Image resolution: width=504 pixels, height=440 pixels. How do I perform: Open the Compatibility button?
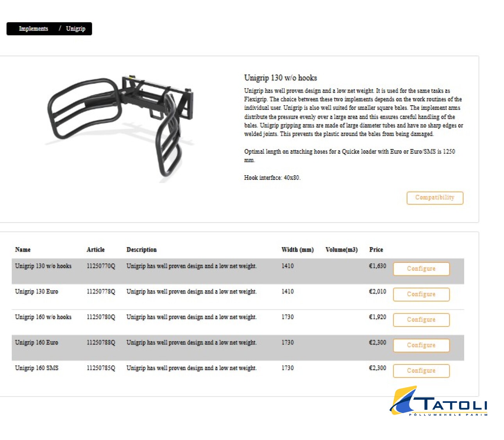pos(435,198)
